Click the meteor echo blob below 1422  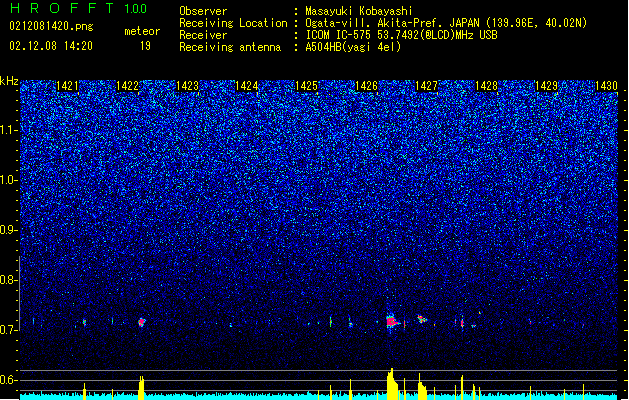141,322
